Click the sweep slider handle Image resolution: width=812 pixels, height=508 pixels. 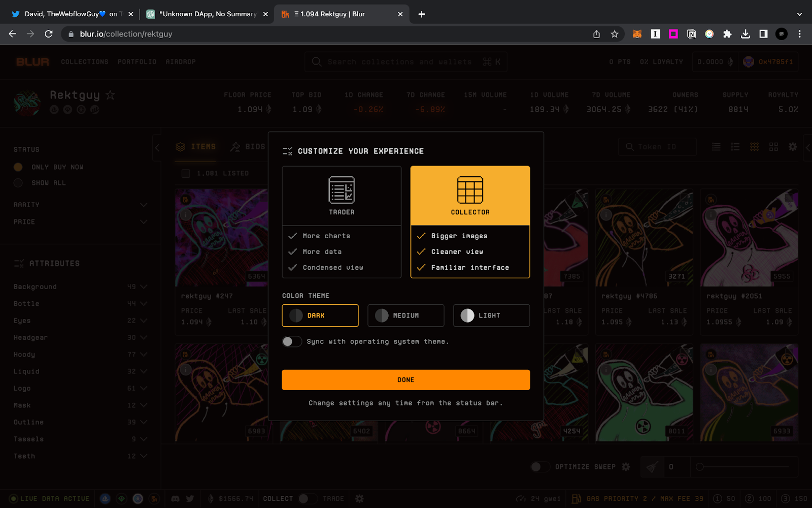point(700,467)
